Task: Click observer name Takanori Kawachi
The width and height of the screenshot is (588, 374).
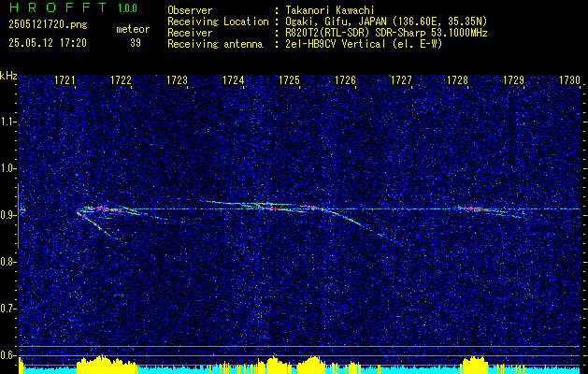Action: [329, 10]
